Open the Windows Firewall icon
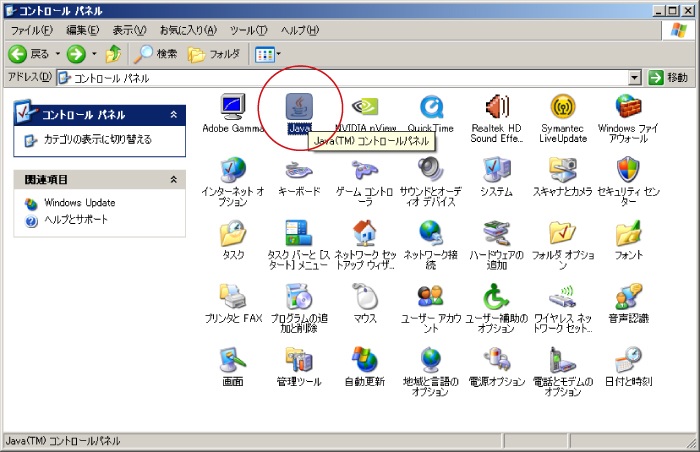This screenshot has width=700, height=452. click(628, 107)
